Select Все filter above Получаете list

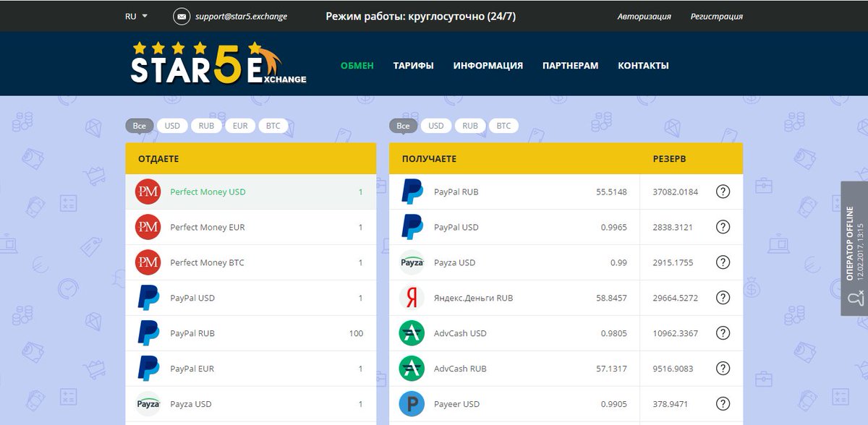pyautogui.click(x=404, y=126)
